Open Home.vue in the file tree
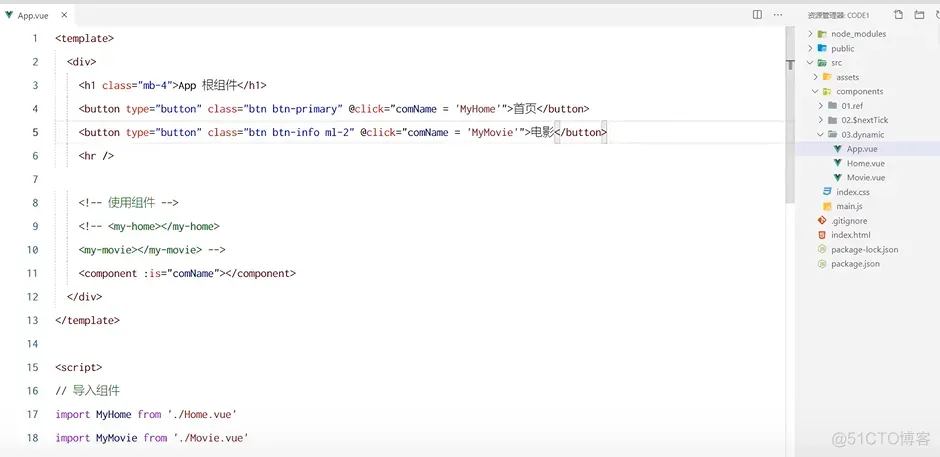This screenshot has height=457, width=940. tap(867, 163)
